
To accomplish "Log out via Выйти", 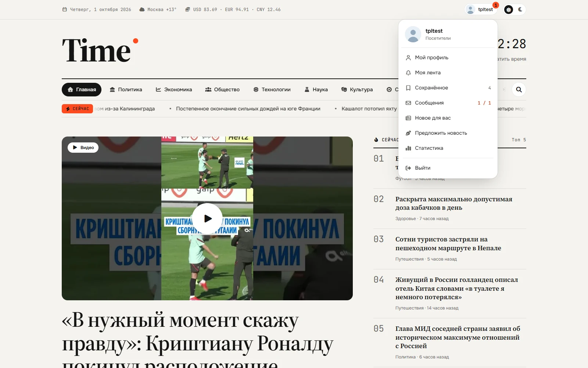I will click(x=448, y=168).
